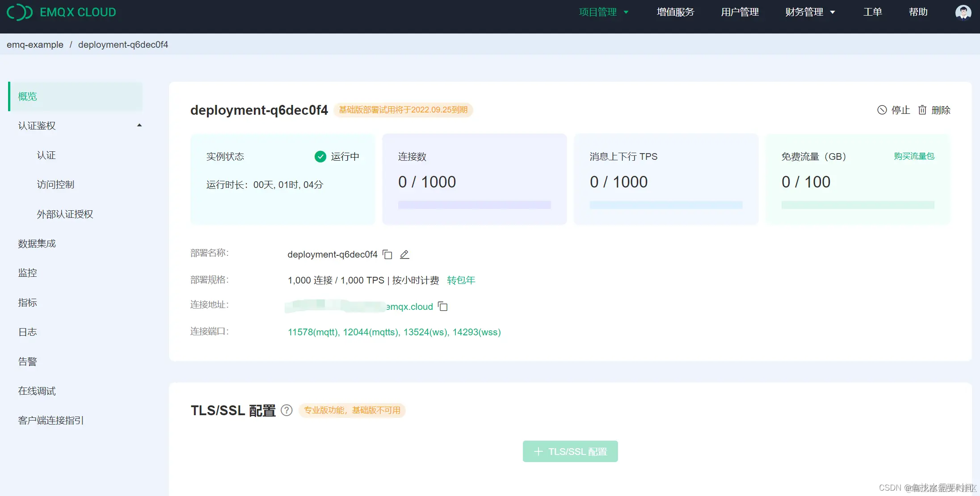
Task: Click the 购买流量包 link
Action: (x=914, y=156)
